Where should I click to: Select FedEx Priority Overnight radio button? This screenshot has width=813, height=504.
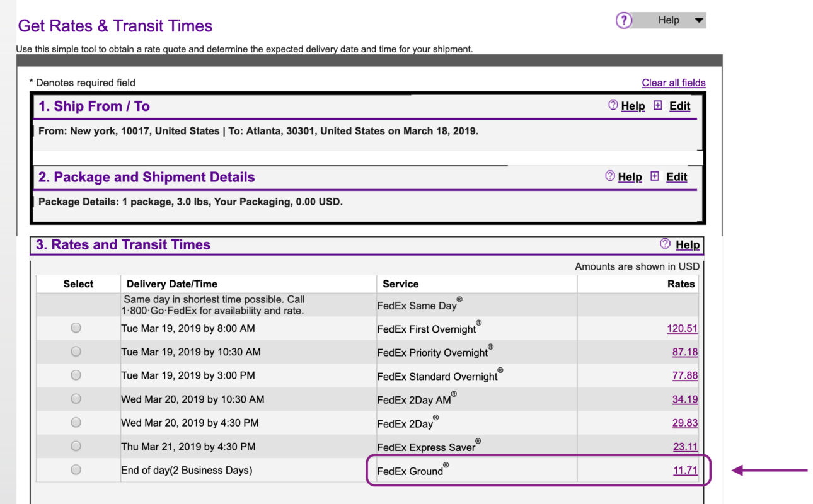coord(76,351)
